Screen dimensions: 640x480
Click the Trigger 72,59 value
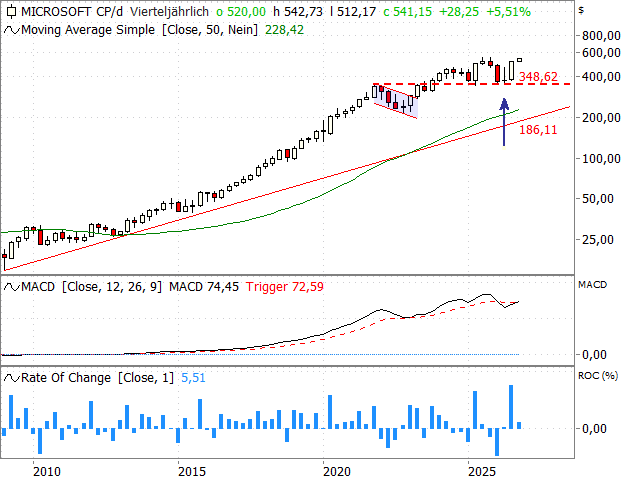pos(284,287)
